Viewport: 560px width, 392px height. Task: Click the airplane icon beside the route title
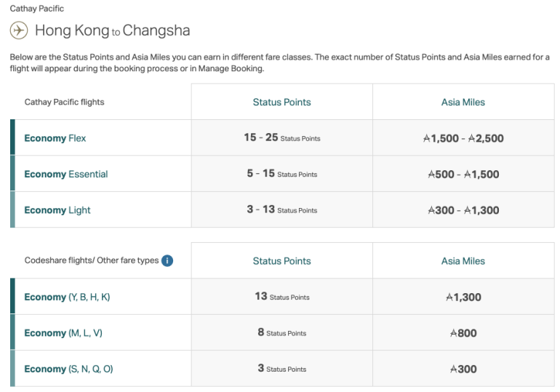(x=19, y=31)
